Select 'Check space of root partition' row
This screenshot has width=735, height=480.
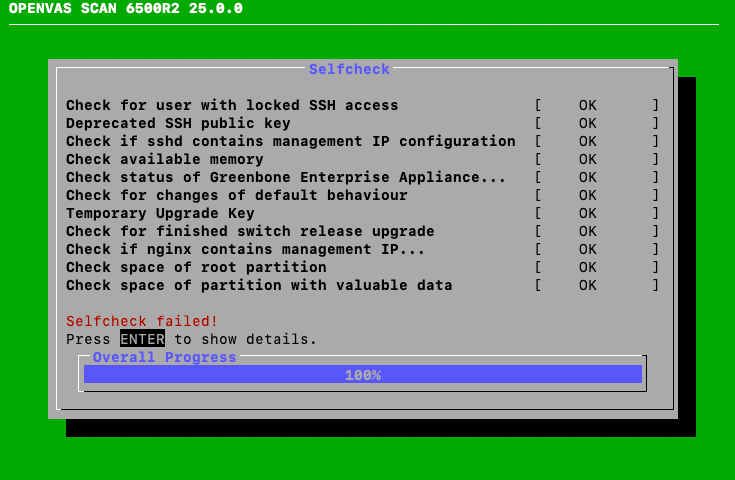pos(196,267)
